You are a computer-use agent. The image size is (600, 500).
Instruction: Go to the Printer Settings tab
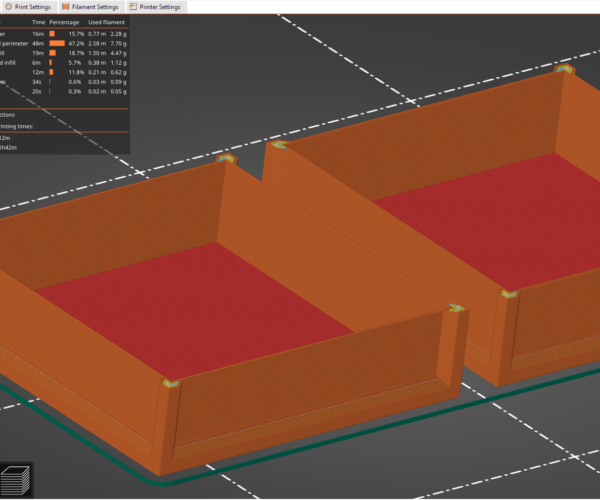(x=155, y=7)
